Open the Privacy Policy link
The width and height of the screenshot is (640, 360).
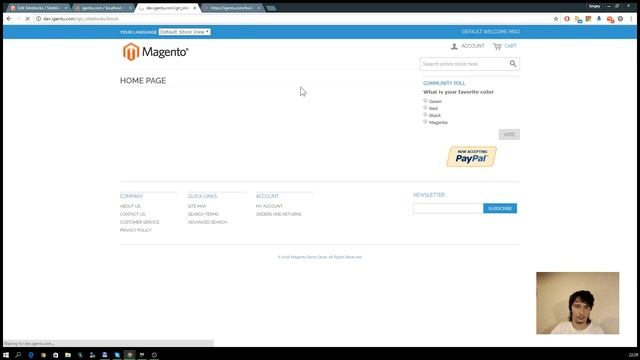[x=136, y=230]
